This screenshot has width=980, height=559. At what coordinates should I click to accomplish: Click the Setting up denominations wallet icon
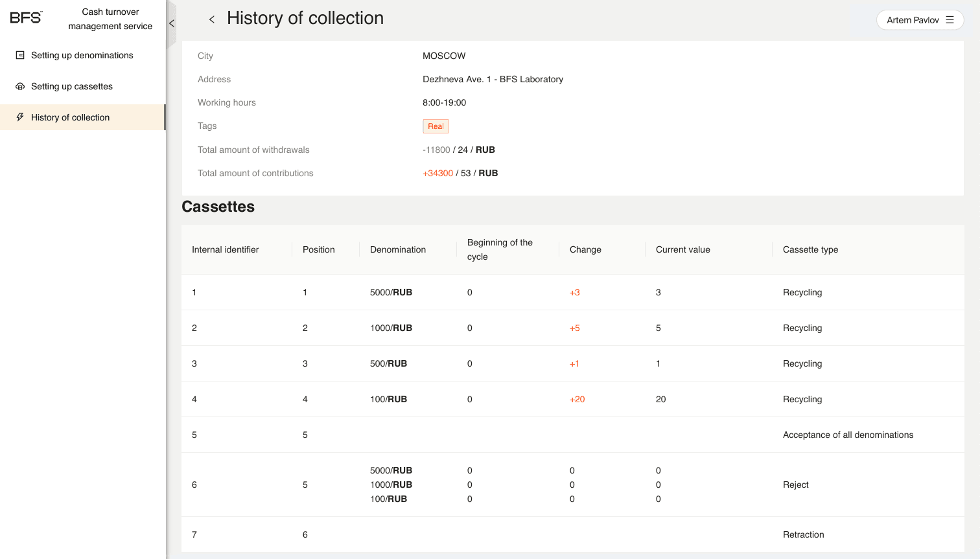pos(20,55)
